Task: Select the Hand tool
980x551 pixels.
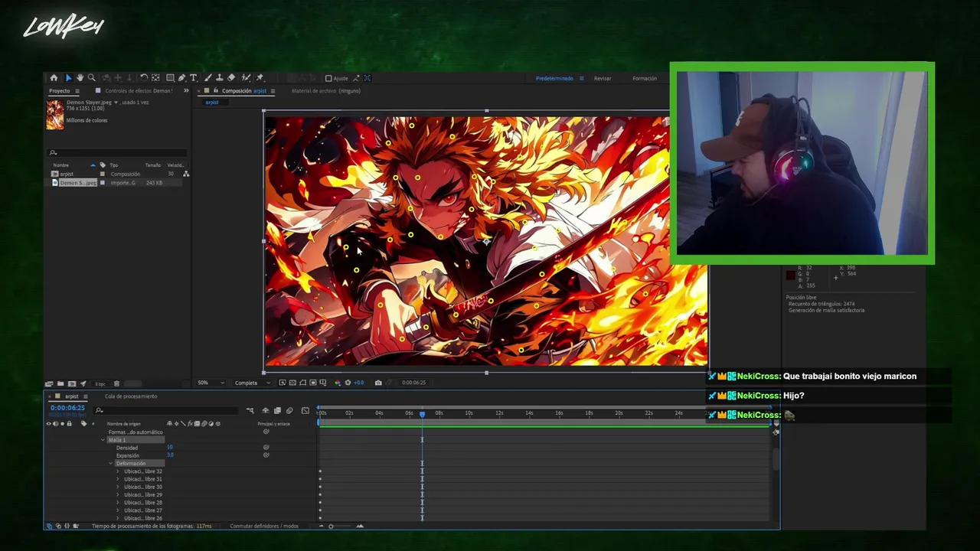Action: point(80,77)
